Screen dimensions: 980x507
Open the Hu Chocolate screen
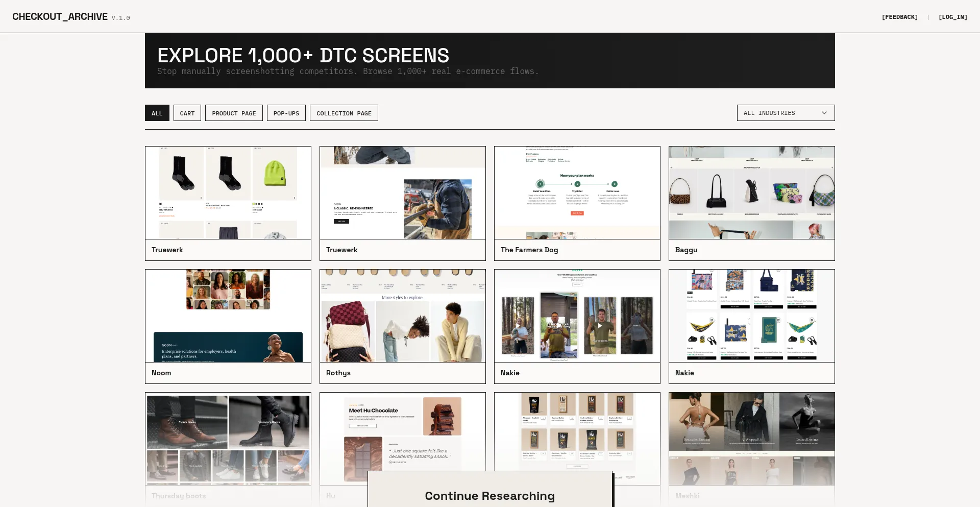coord(402,429)
